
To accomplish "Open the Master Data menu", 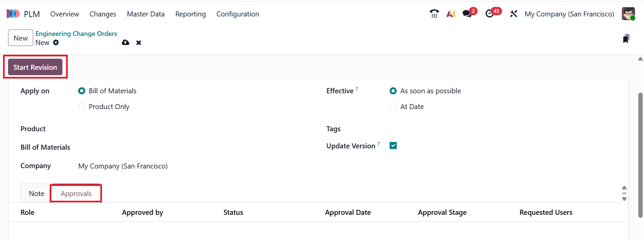I will [146, 14].
